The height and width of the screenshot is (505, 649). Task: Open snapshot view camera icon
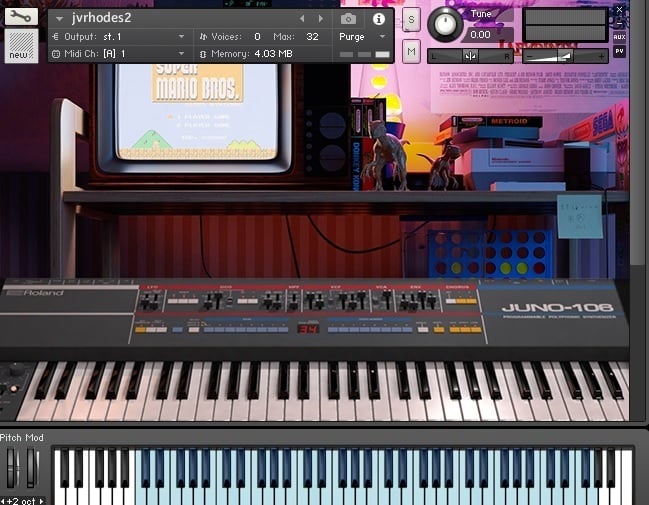(x=348, y=19)
